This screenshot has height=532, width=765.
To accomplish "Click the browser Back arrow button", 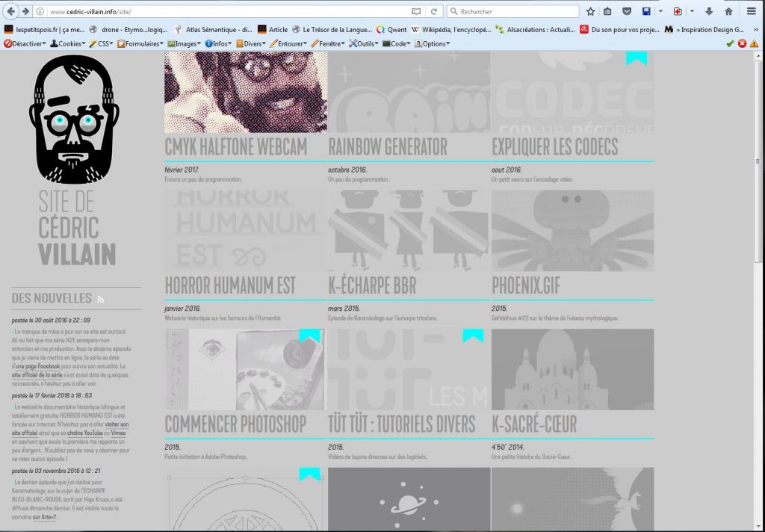I will tap(11, 11).
